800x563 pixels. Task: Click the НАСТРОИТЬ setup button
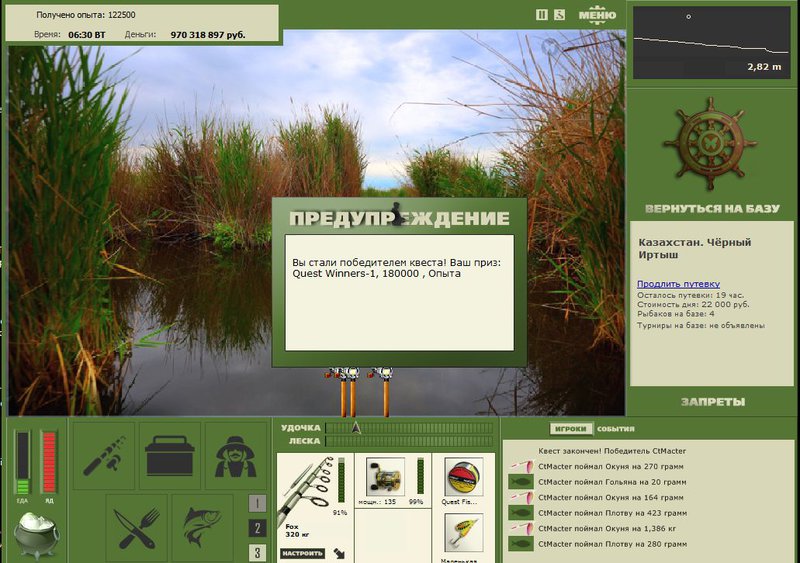tap(303, 553)
